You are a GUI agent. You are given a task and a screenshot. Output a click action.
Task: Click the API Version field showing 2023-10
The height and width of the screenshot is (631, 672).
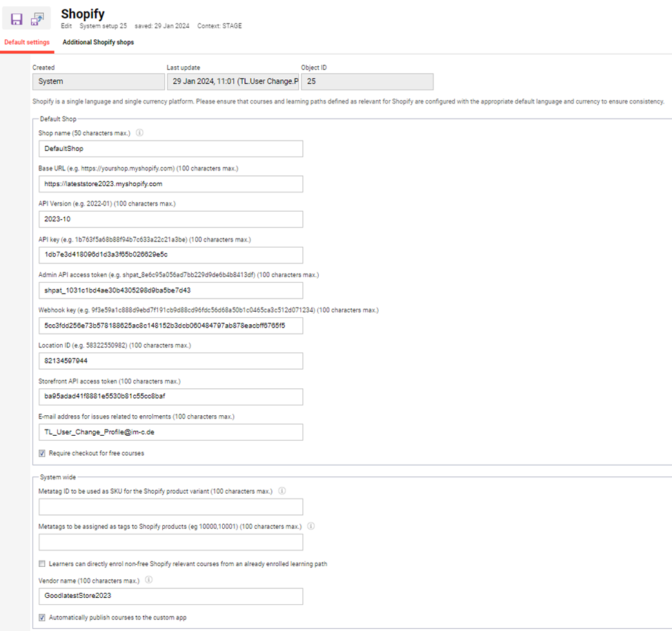(x=170, y=219)
